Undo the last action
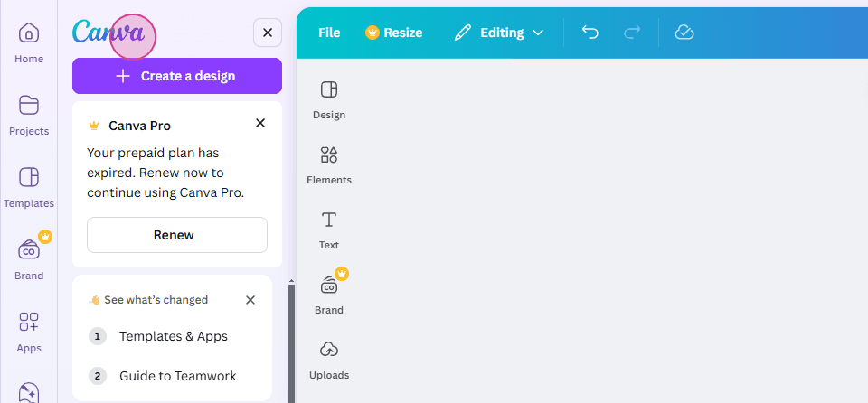This screenshot has height=403, width=868. click(590, 33)
